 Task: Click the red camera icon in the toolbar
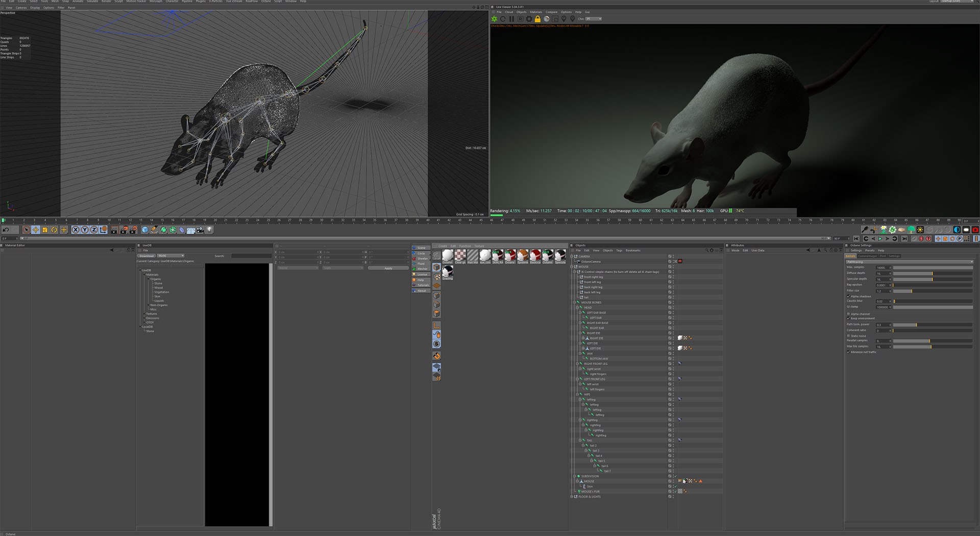click(x=975, y=230)
